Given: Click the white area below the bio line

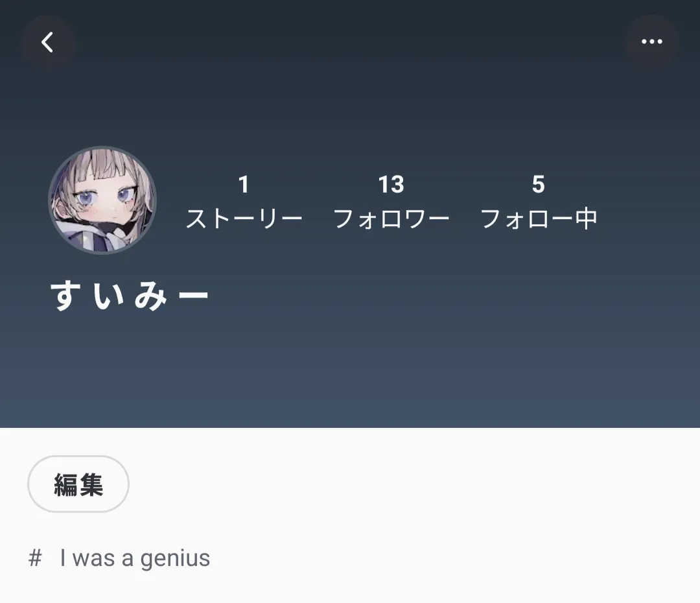Looking at the screenshot, I should point(350,589).
